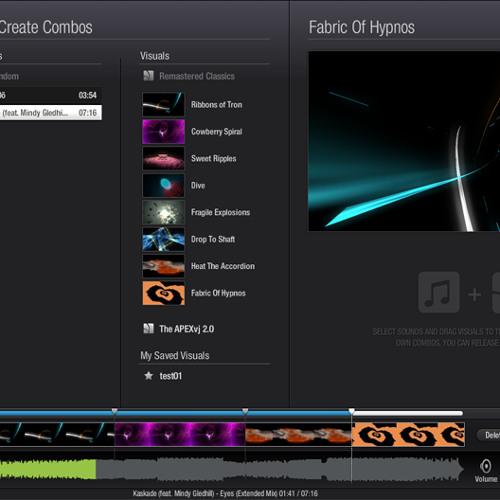500x500 pixels.
Task: Click the marker before the orange Hypnos clip
Action: coord(351,411)
